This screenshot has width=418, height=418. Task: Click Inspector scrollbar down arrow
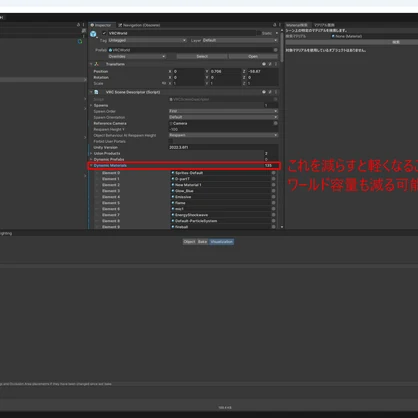point(282,227)
